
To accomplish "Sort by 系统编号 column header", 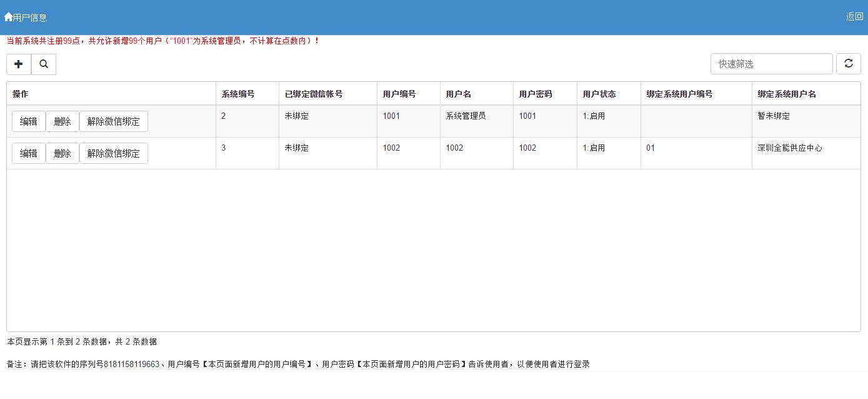I will [x=238, y=94].
